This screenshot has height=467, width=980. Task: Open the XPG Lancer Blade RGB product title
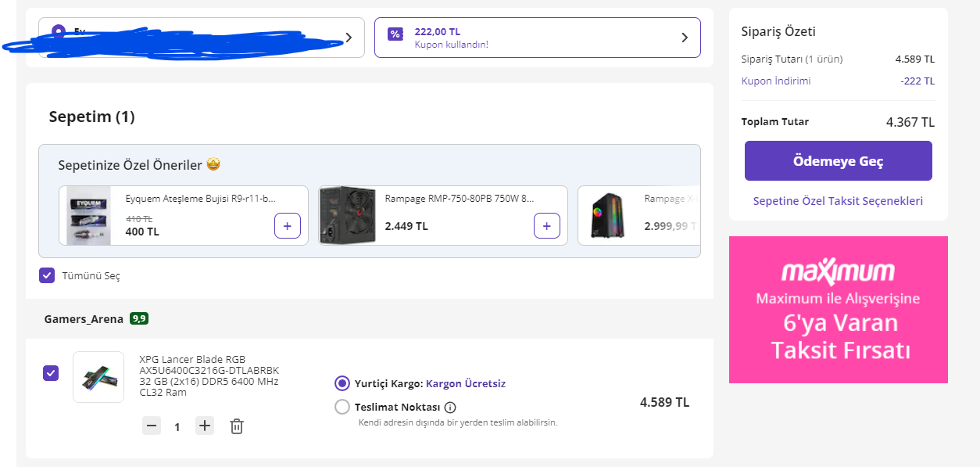(209, 375)
